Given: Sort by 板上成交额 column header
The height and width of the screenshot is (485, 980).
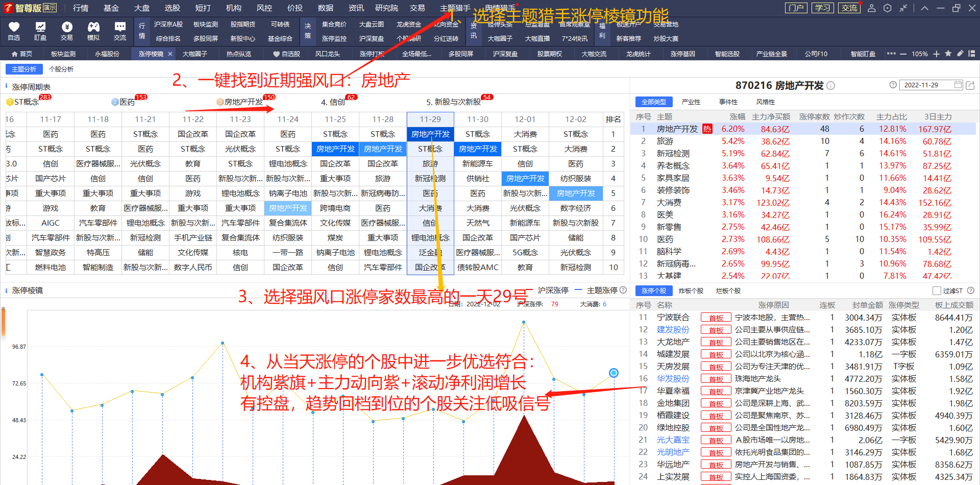Looking at the screenshot, I should coord(954,305).
